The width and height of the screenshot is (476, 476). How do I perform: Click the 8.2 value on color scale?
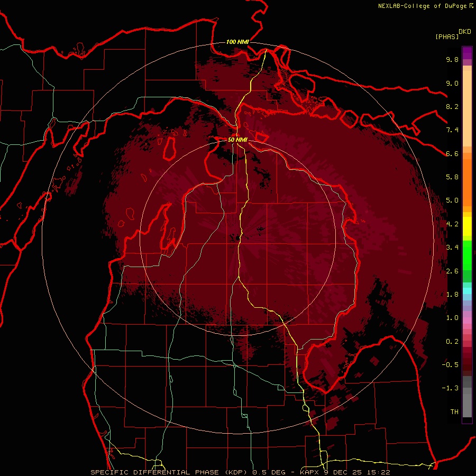point(452,106)
